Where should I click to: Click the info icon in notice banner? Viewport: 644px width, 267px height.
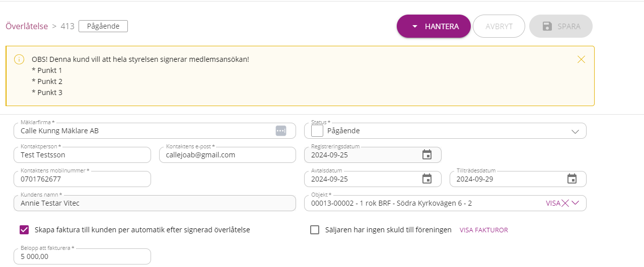click(x=19, y=59)
